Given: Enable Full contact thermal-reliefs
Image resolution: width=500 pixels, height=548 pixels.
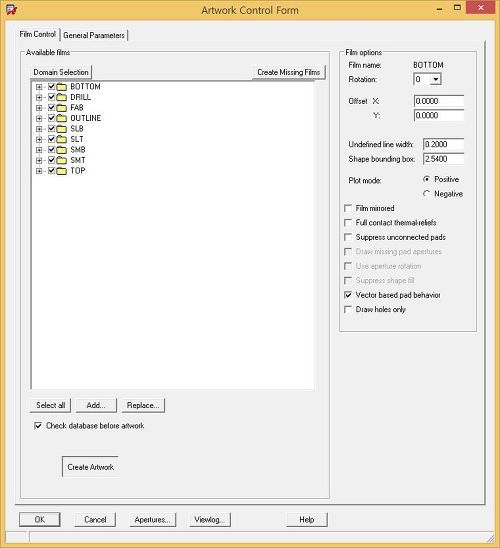Looking at the screenshot, I should (348, 223).
